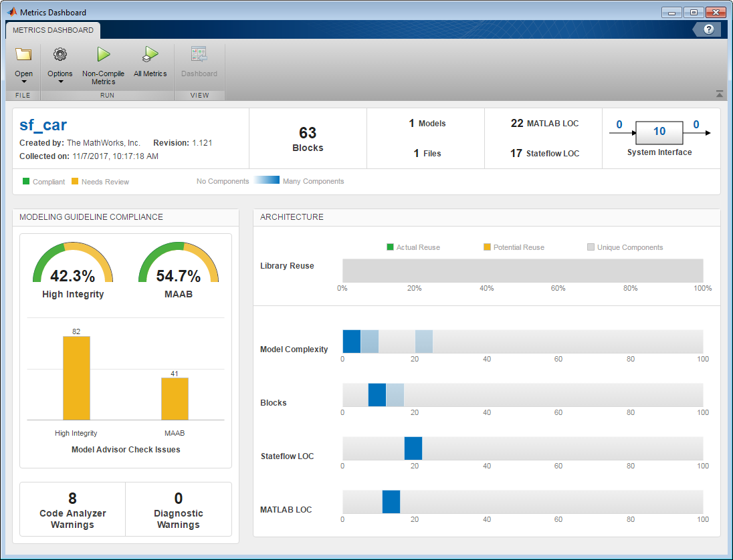Click the Stateflow LOC blue bar segment
Image resolution: width=733 pixels, height=560 pixels.
413,448
